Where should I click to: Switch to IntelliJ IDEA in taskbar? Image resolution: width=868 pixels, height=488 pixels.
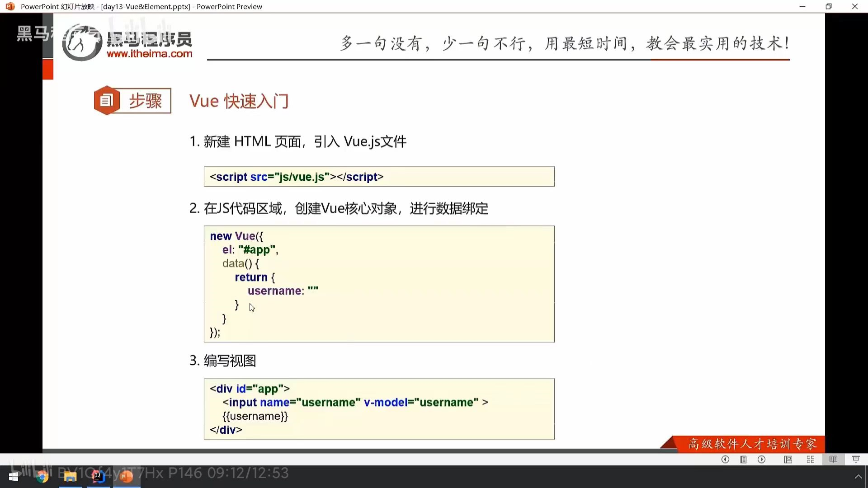click(x=98, y=477)
